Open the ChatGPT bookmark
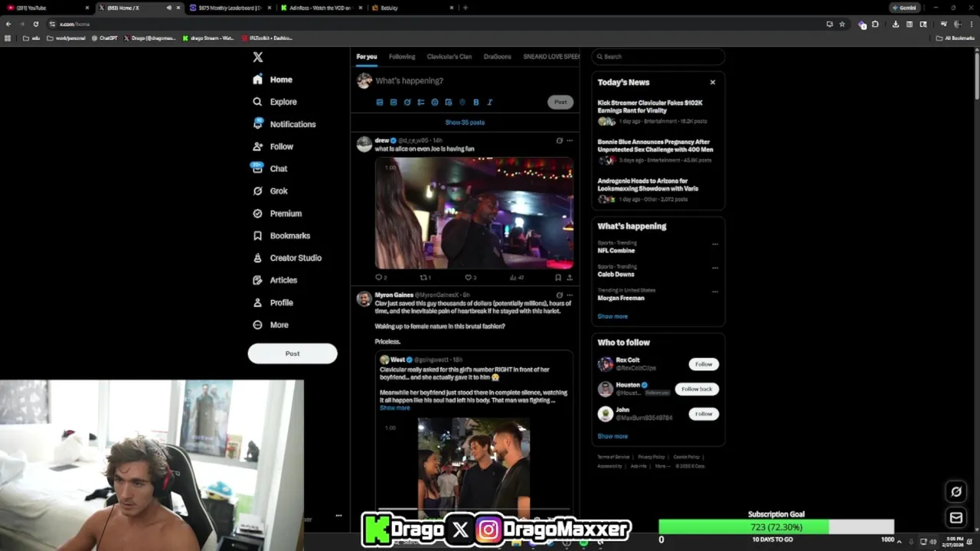Viewport: 980px width, 551px height. 104,37
